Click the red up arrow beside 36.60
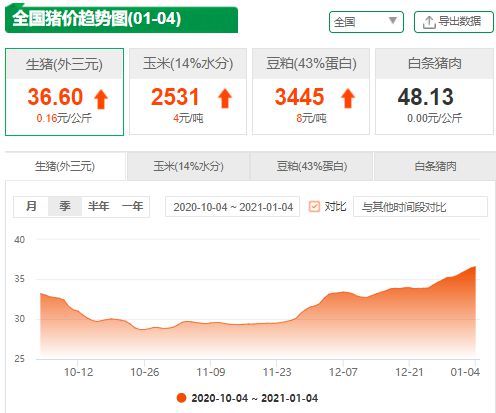 click(x=101, y=100)
